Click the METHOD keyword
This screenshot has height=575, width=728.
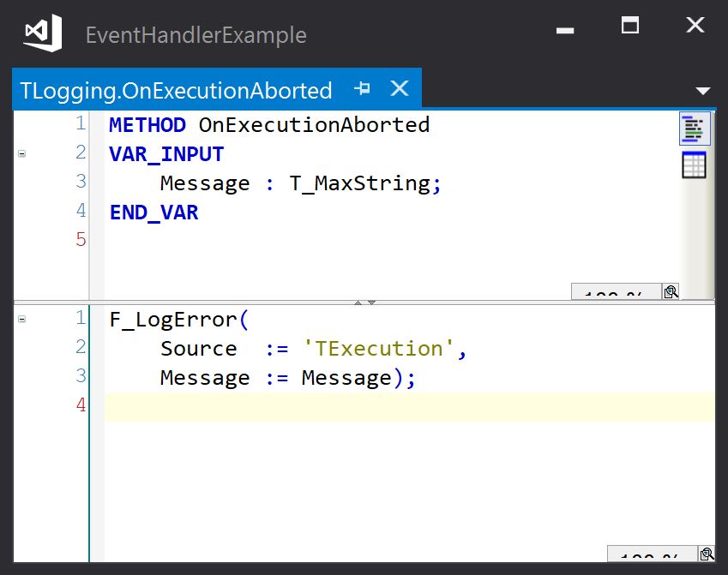(147, 125)
